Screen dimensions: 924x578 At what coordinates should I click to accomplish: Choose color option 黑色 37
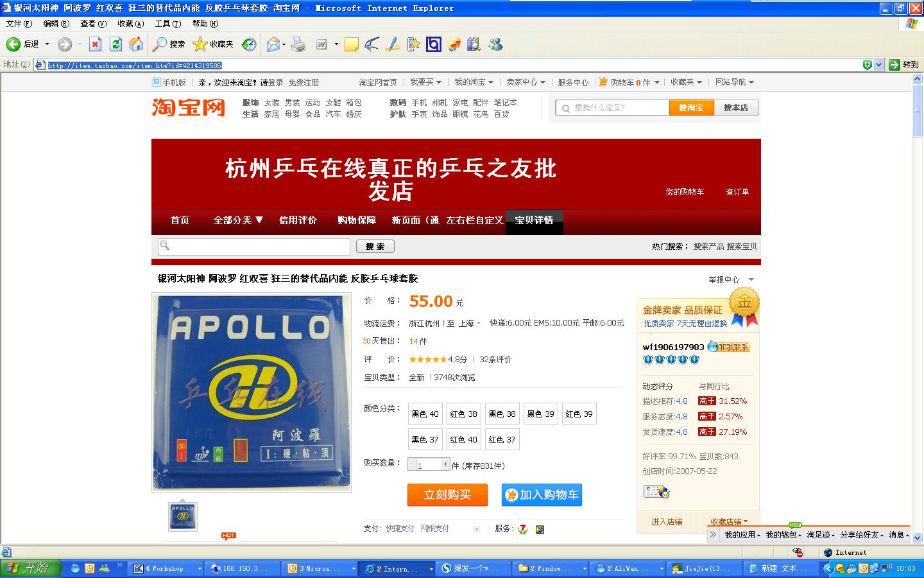[x=425, y=440]
